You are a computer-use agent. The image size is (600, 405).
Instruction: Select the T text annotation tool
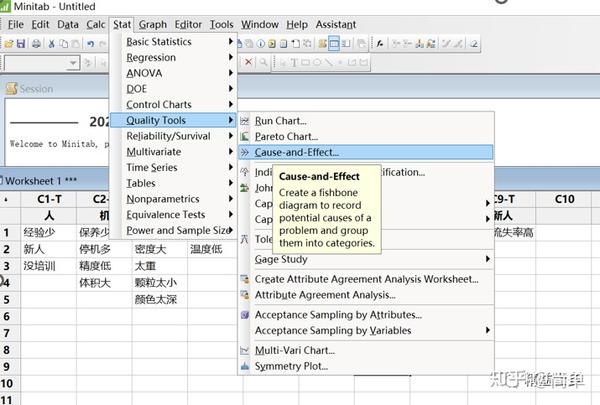(294, 62)
